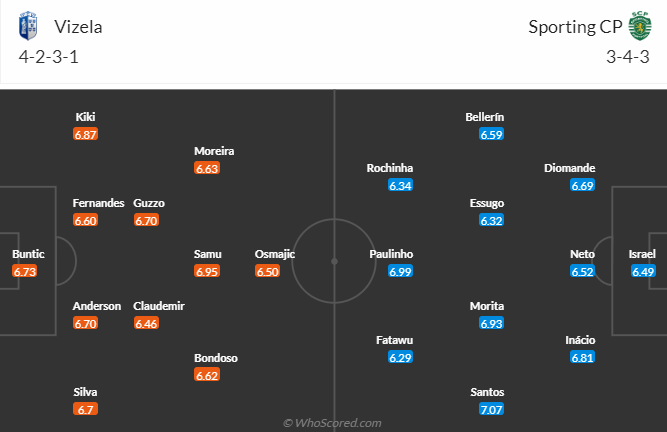Choose player Bondoso on the field
The width and height of the screenshot is (667, 432).
click(216, 358)
